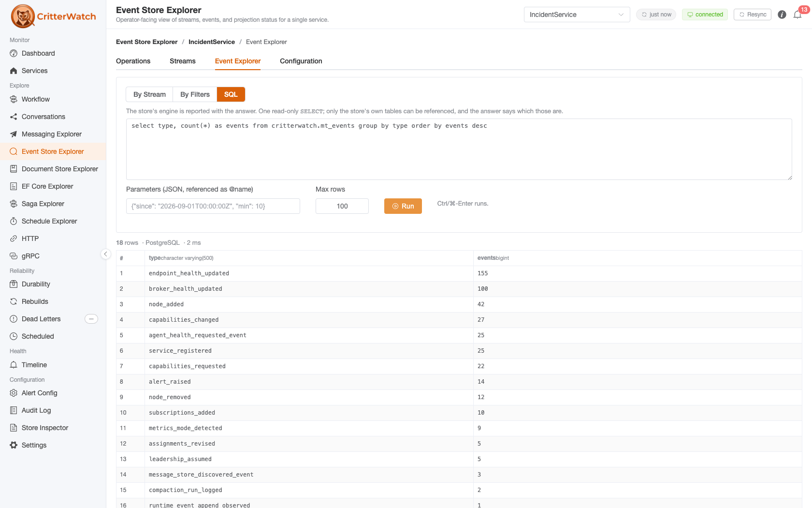Click the Store Inspector document icon
This screenshot has height=508, width=812.
[x=14, y=428]
